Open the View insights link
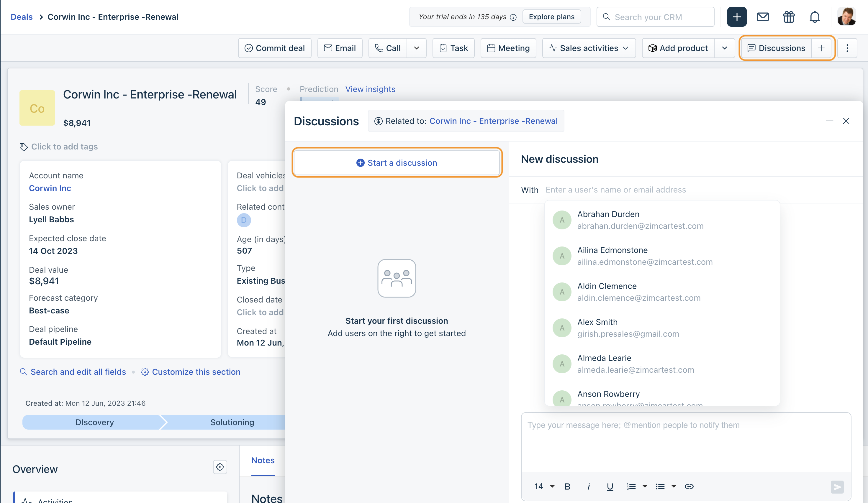Screen dimensions: 868x503 tap(370, 89)
